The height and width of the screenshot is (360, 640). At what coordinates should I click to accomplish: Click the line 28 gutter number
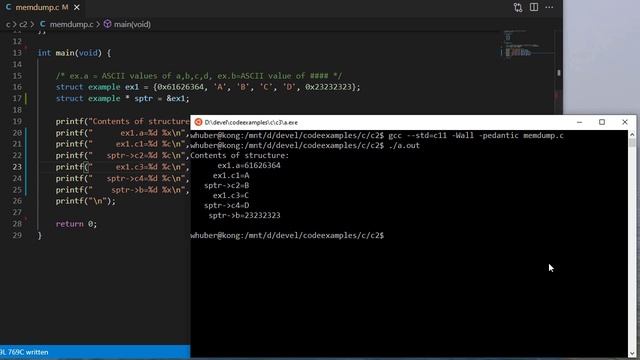(x=17, y=224)
